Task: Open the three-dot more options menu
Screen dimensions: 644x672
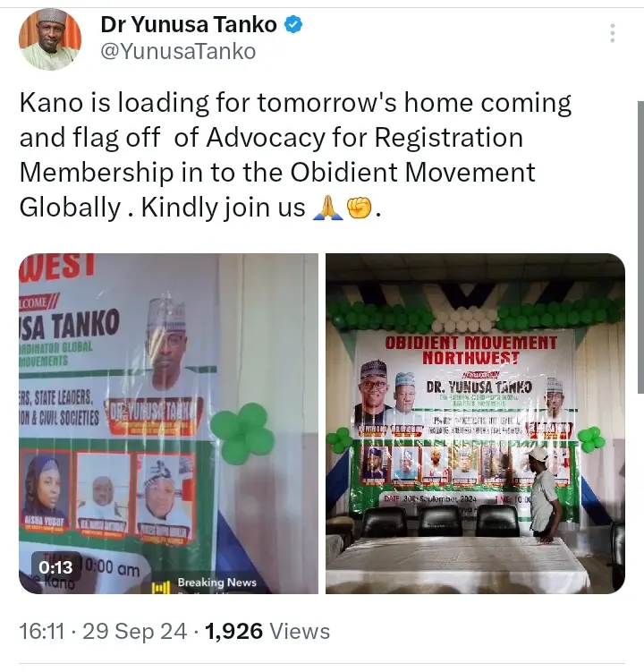Action: point(613,33)
